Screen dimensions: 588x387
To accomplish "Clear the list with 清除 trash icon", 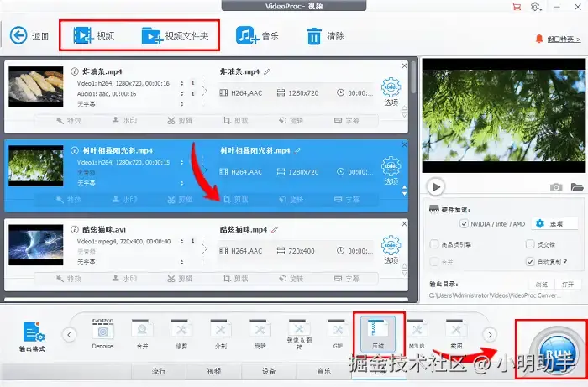I will coord(325,36).
